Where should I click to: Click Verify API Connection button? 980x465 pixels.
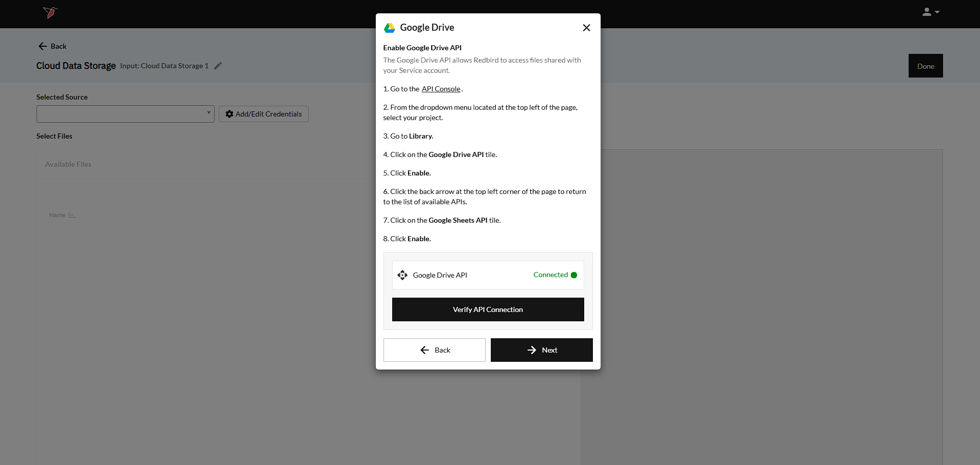[x=488, y=309]
